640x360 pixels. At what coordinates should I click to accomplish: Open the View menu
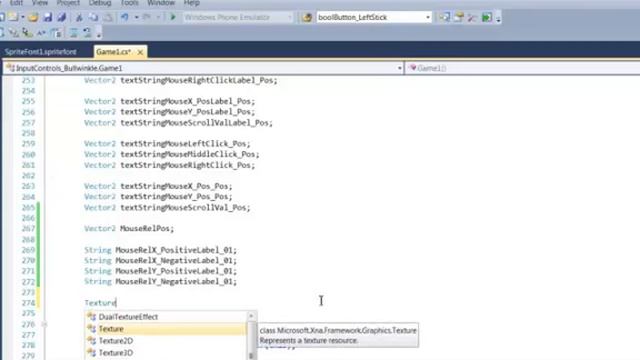point(40,3)
